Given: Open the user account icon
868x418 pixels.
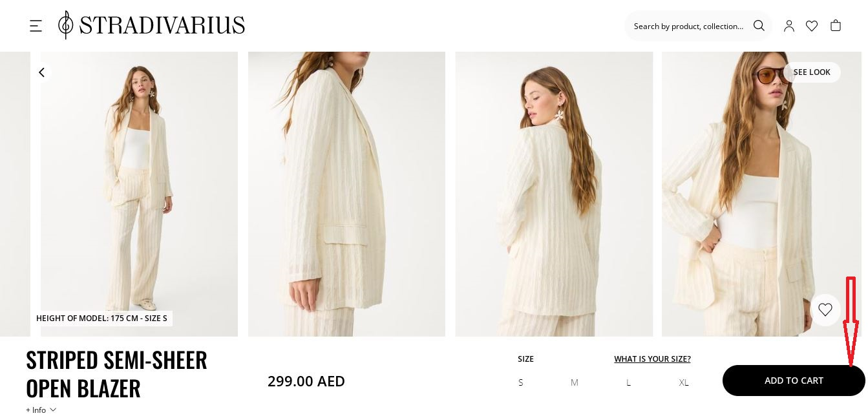Looking at the screenshot, I should 789,26.
